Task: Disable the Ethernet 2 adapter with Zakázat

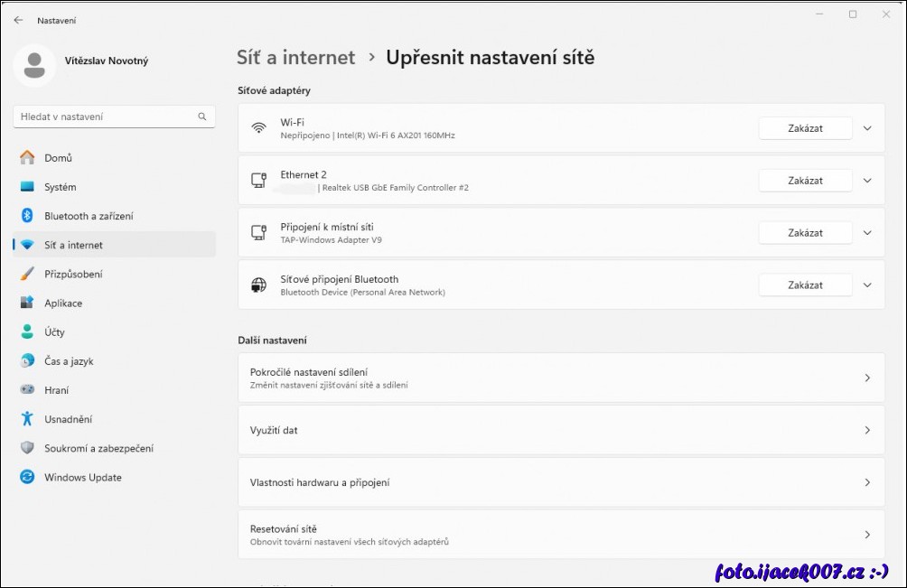Action: 804,181
